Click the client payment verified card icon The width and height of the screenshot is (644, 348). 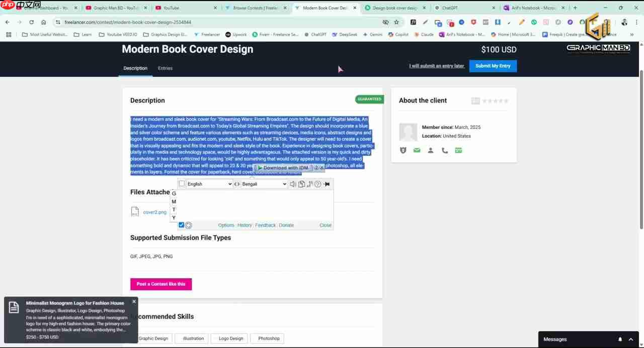[x=458, y=150]
